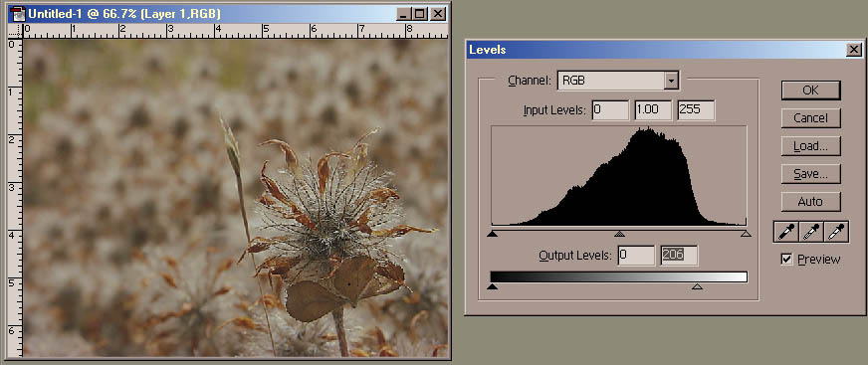Click the input highlight white slider triangle

tap(746, 234)
